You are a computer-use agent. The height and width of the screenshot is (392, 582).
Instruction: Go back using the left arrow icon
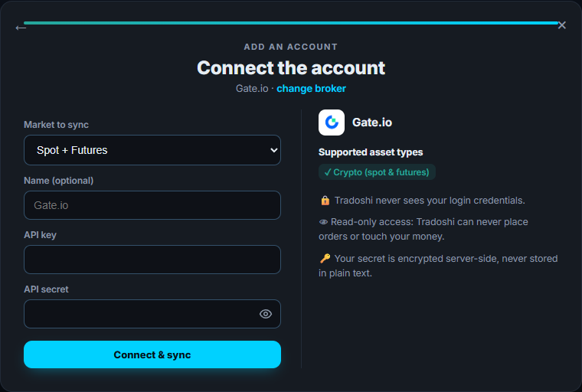point(21,28)
